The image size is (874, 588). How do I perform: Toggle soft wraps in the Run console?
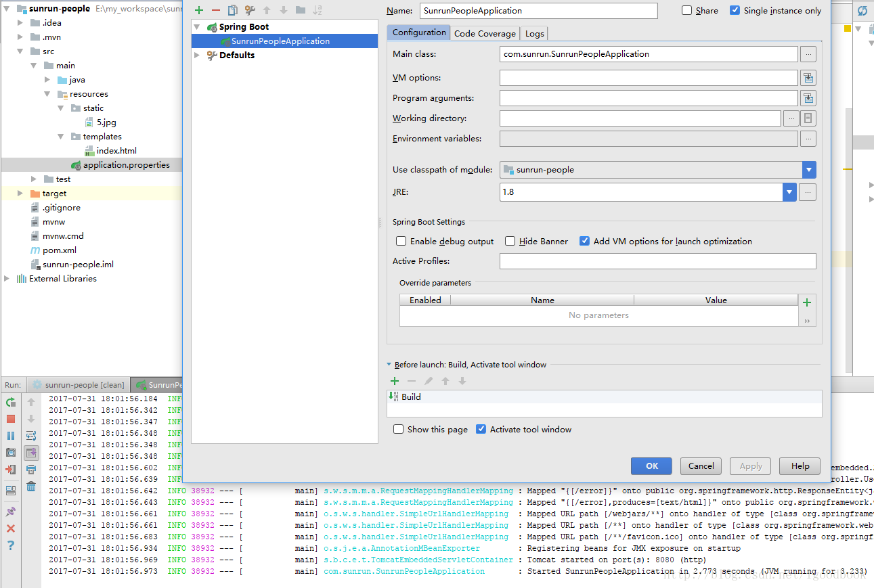click(31, 436)
